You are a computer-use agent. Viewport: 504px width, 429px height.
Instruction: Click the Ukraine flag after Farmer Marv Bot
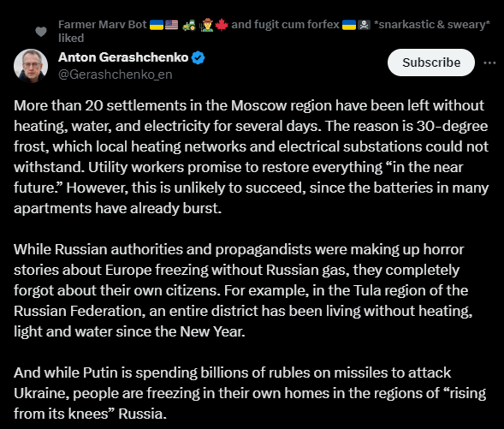pyautogui.click(x=157, y=25)
